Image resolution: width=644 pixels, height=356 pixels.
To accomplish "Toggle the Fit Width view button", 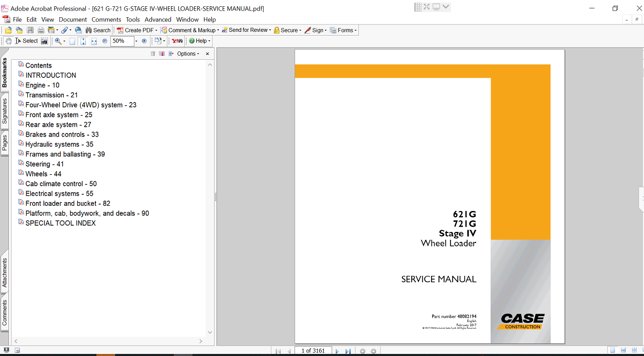I will (x=94, y=41).
